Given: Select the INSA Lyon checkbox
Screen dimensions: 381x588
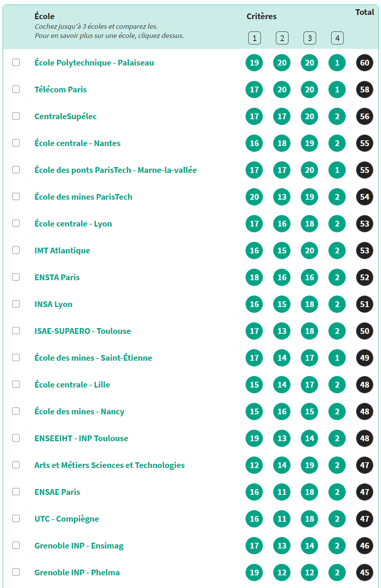Looking at the screenshot, I should pyautogui.click(x=16, y=304).
